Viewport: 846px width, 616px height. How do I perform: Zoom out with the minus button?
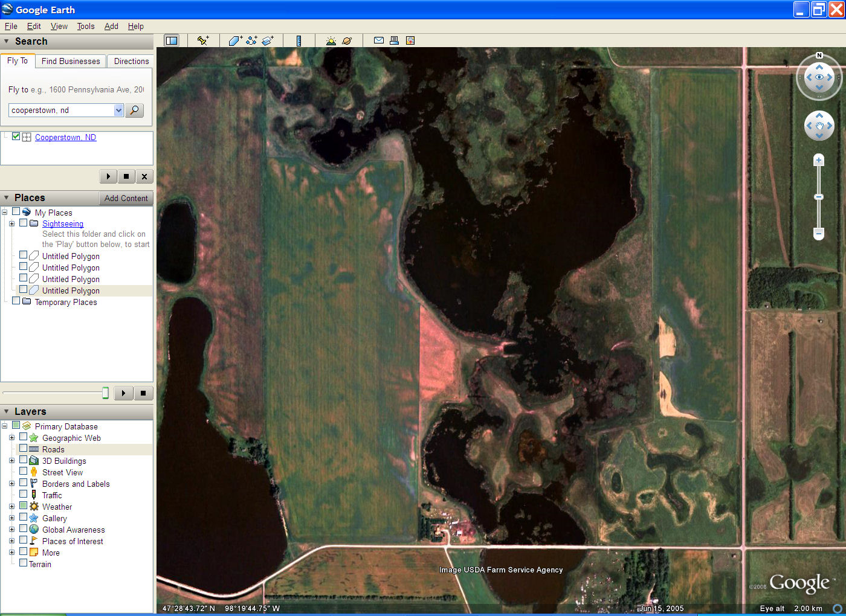pos(819,233)
